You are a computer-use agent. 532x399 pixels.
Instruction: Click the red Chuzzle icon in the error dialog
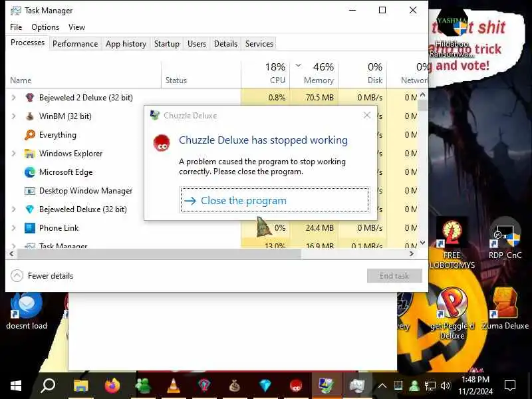click(162, 143)
